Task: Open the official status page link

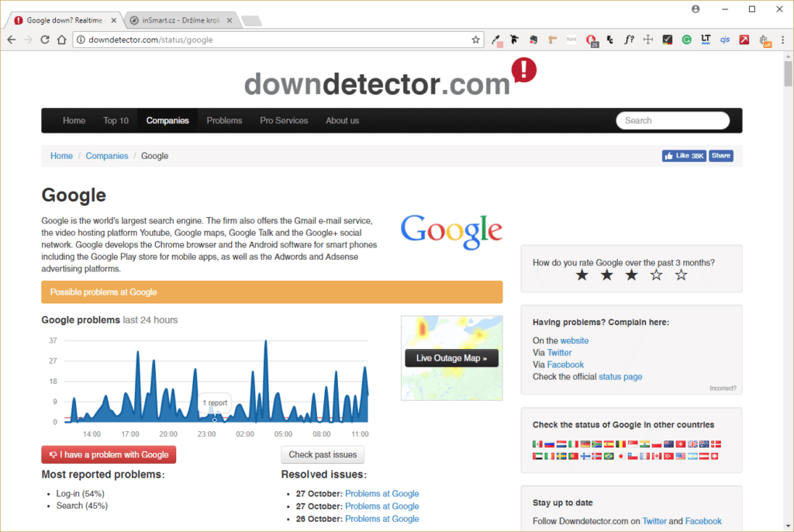Action: [x=620, y=377]
